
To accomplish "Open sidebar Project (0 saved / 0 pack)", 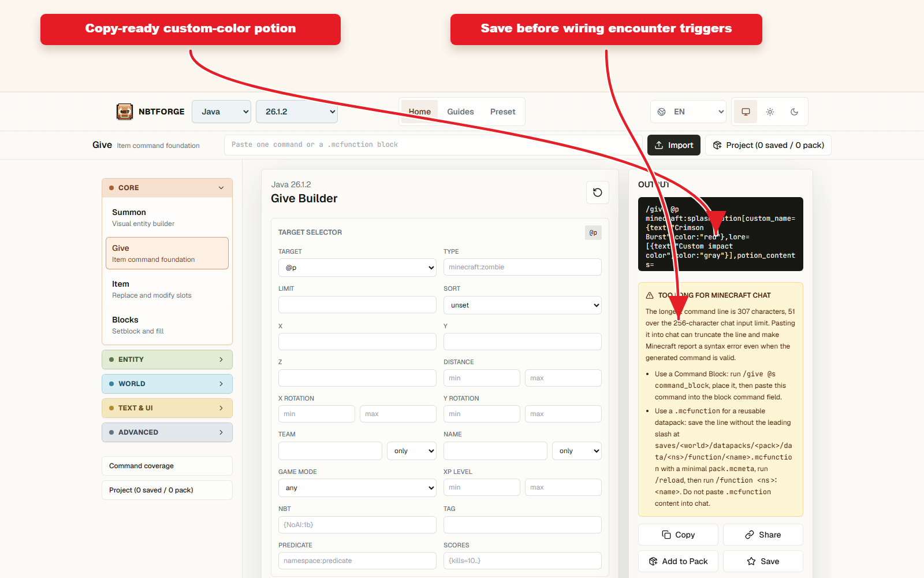I will click(x=167, y=490).
